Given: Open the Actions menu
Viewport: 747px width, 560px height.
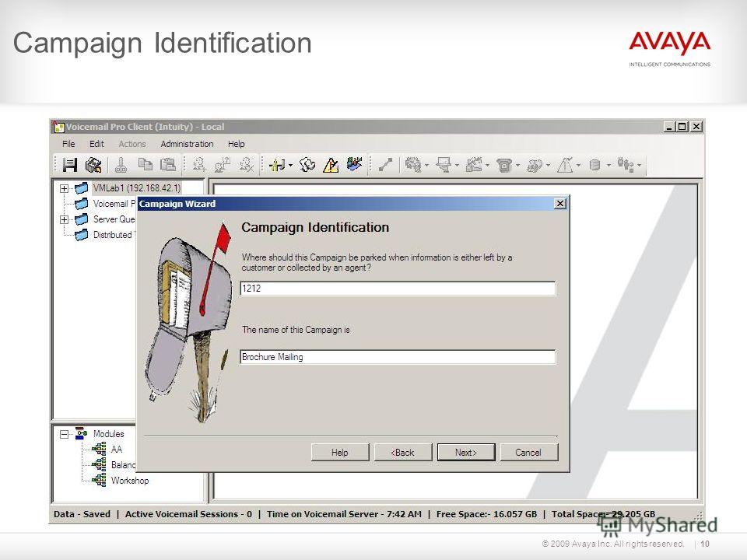Looking at the screenshot, I should point(132,144).
